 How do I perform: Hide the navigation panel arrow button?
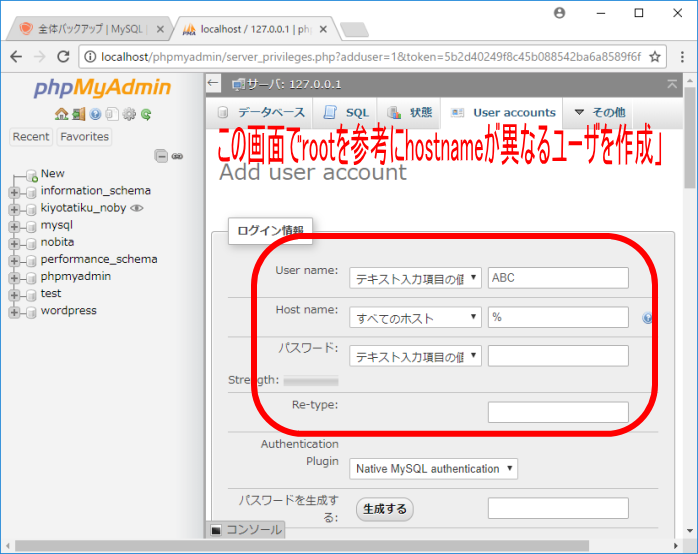pos(213,83)
